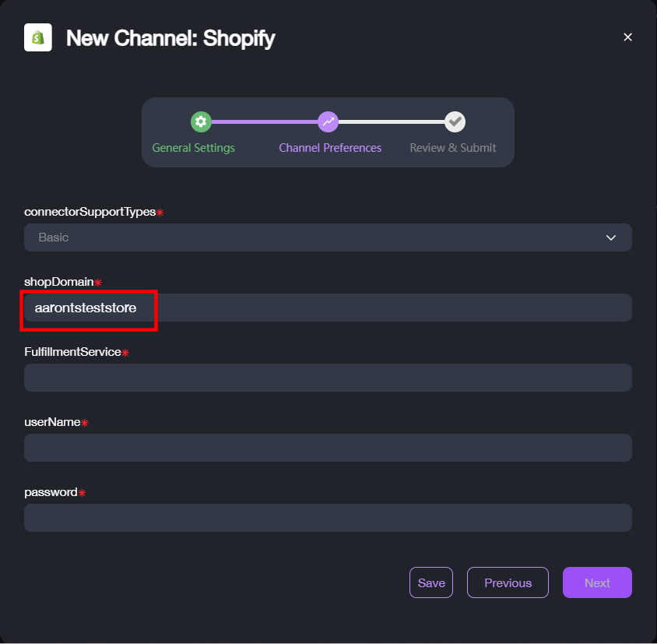
Task: Click the password input field
Action: click(328, 517)
